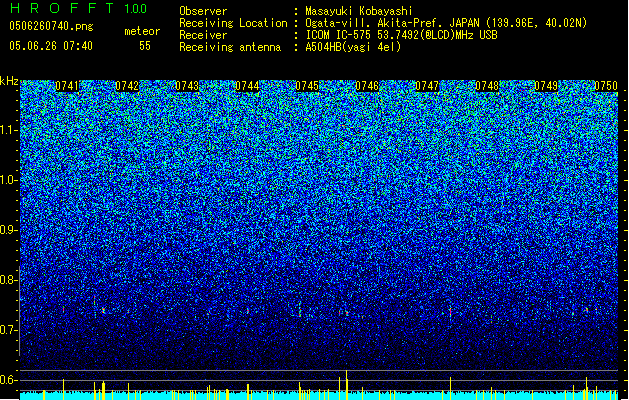Select antenna text A504HB(yagi 4el)
The height and width of the screenshot is (400, 629).
click(x=353, y=47)
